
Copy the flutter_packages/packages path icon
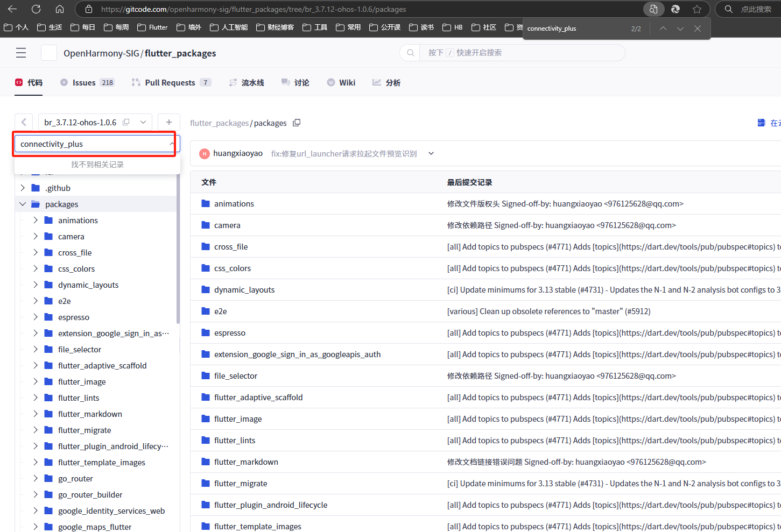coord(297,123)
